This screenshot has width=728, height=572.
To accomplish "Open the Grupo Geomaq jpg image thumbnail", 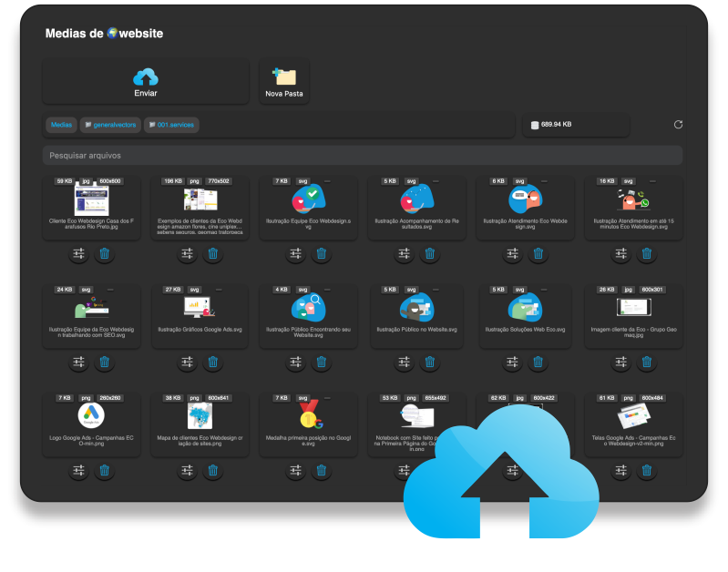I will 633,307.
